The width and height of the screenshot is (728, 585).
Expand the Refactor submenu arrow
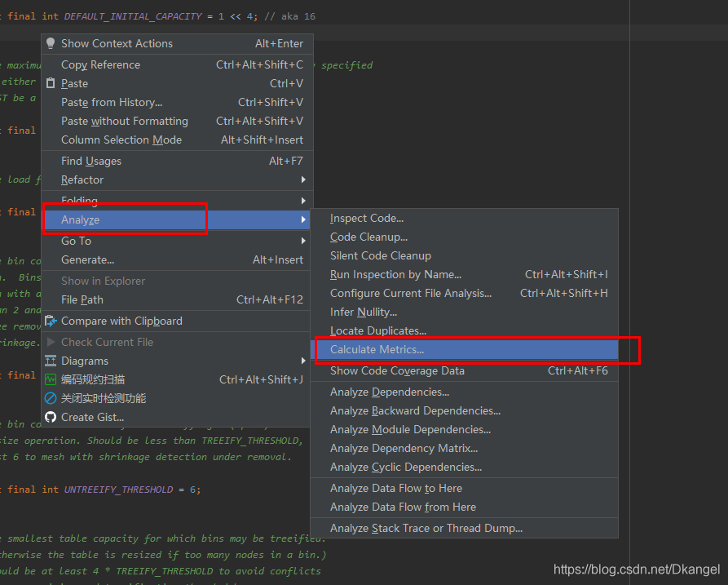point(303,179)
